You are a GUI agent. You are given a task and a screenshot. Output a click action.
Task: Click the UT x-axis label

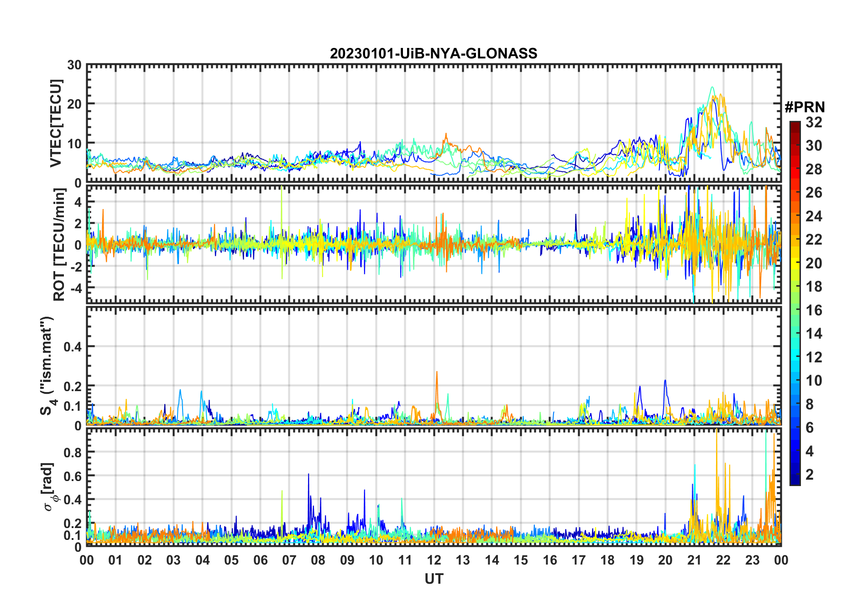(x=434, y=579)
